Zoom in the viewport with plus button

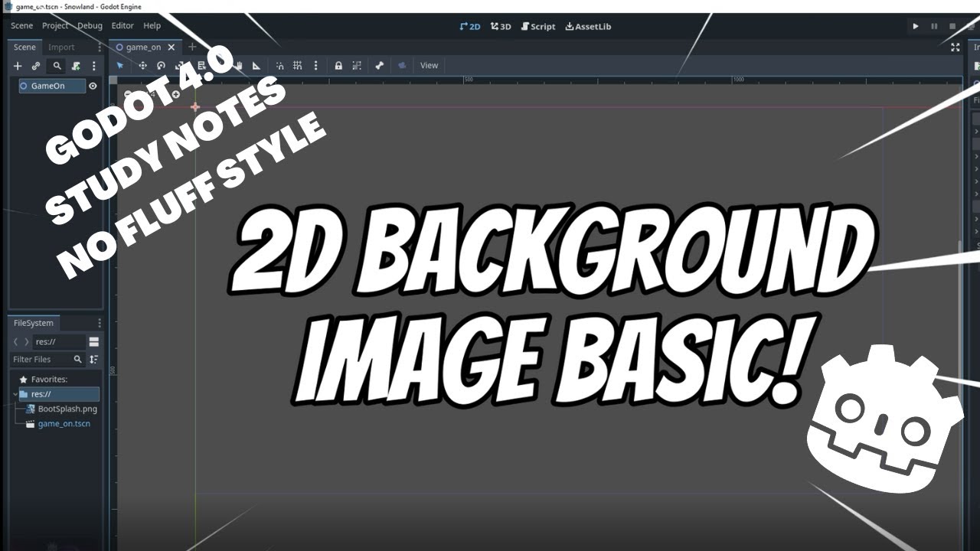176,94
